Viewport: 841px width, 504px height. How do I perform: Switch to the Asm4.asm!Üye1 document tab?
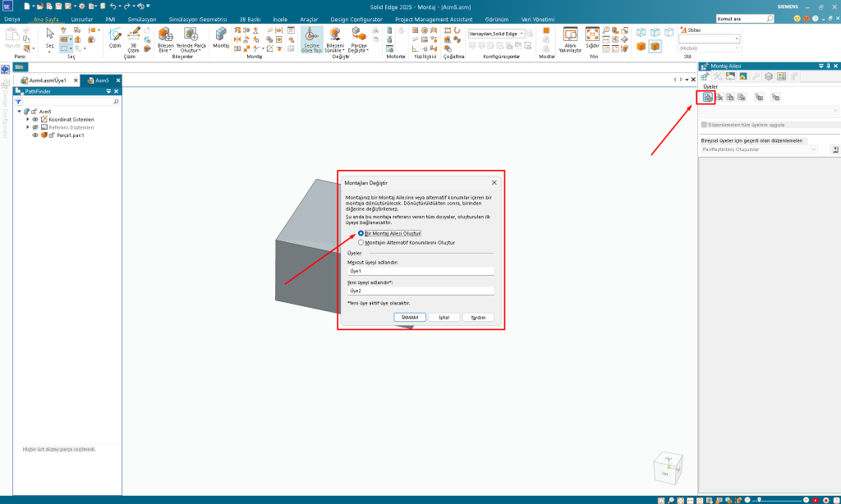pyautogui.click(x=46, y=80)
